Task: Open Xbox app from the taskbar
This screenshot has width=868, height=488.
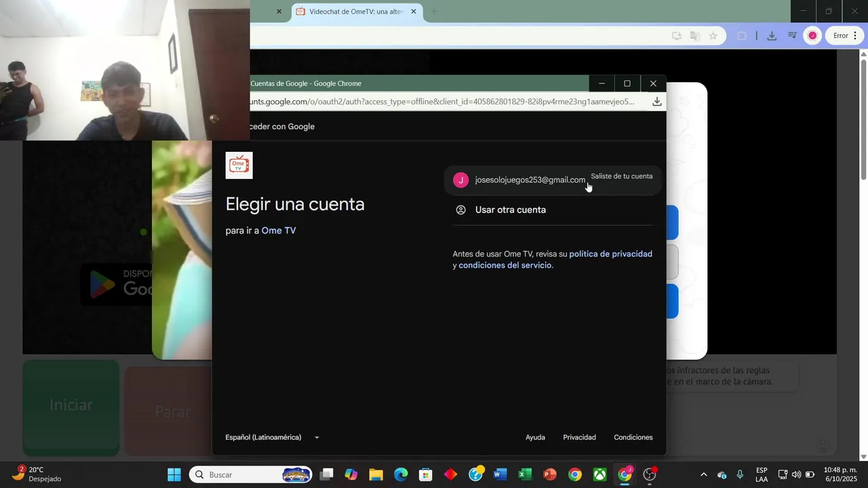Action: point(600,474)
